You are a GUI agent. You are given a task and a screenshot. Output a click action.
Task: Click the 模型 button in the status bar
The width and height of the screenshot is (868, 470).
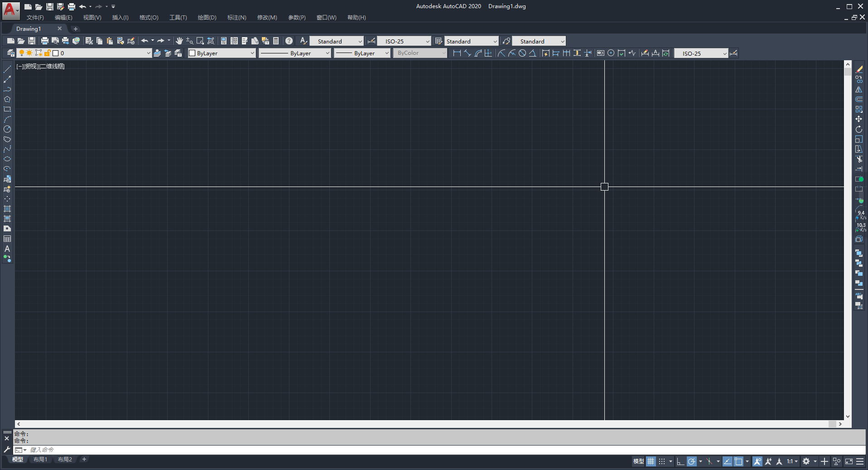638,461
